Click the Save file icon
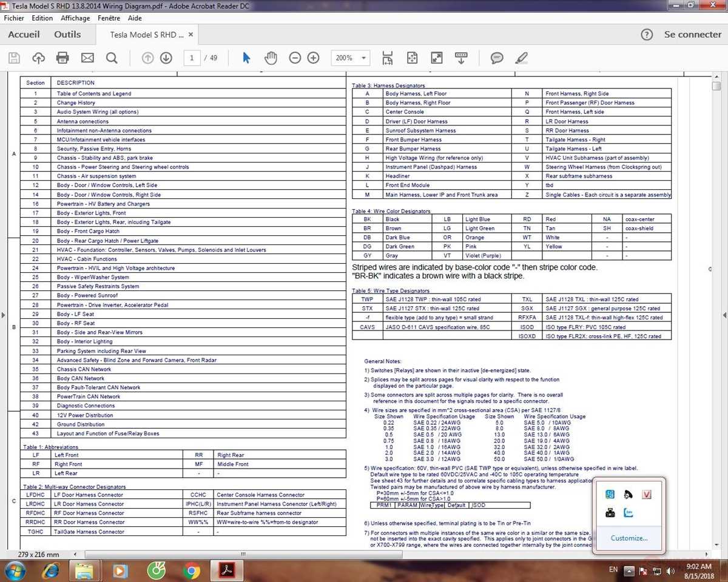This screenshot has height=582, width=728. 14,58
